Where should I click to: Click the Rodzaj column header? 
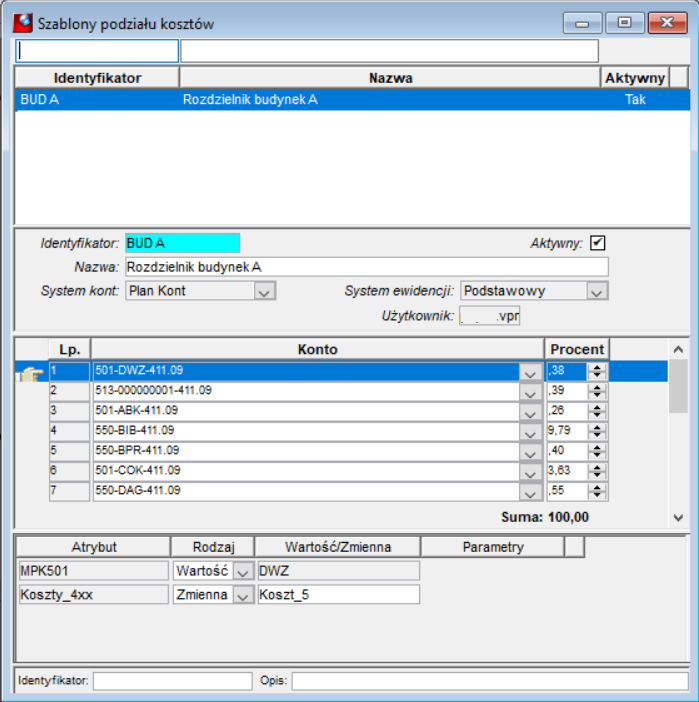coord(213,547)
